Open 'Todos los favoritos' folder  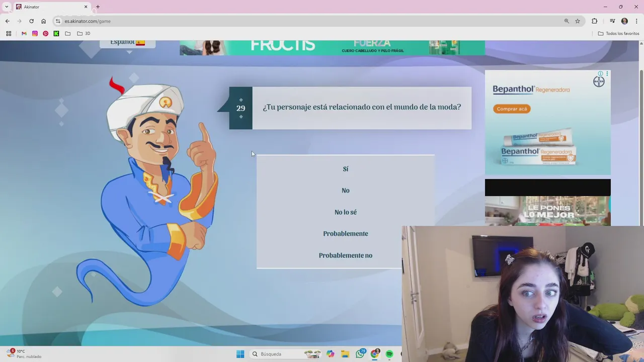coord(618,34)
